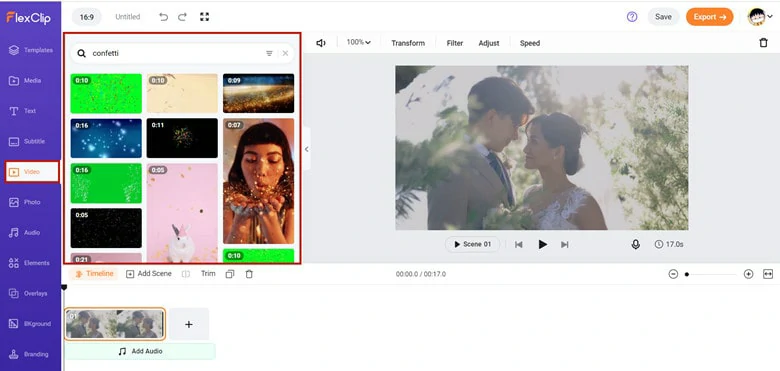Screen dimensions: 780x371
Task: Delete the scene with timeline trash icon
Action: point(249,274)
